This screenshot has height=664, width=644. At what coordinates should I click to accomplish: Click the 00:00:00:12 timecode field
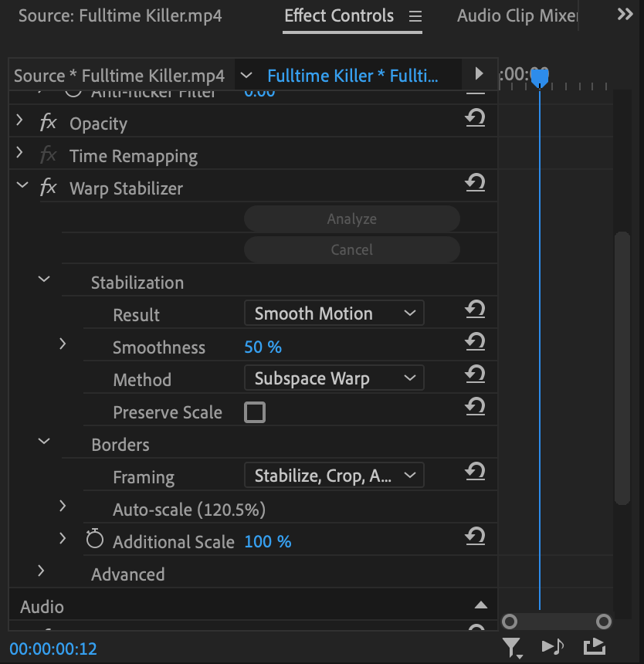coord(53,649)
